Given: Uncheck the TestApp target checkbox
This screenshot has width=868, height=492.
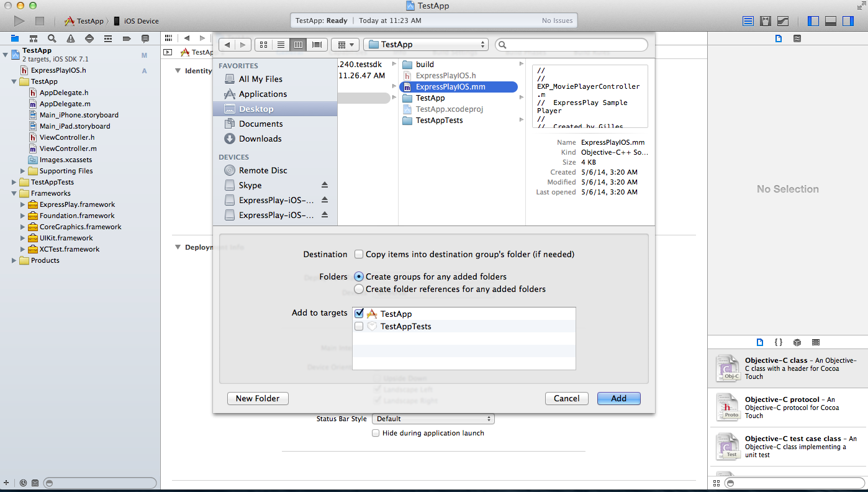Looking at the screenshot, I should point(359,314).
